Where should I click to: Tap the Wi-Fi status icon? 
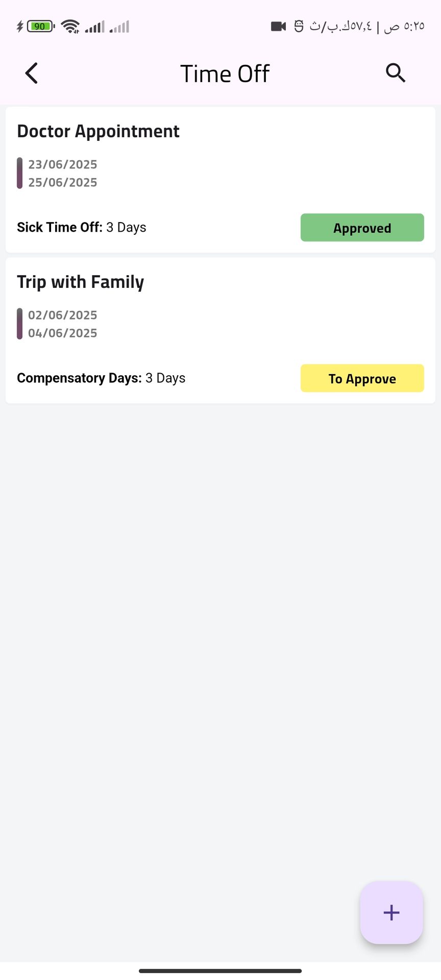[x=70, y=26]
